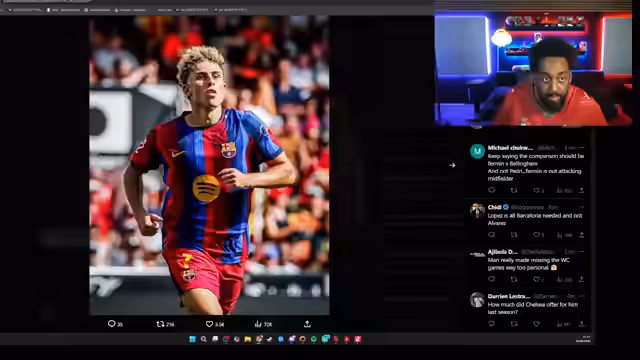
Task: Repost the main photo tweet
Action: (160, 324)
